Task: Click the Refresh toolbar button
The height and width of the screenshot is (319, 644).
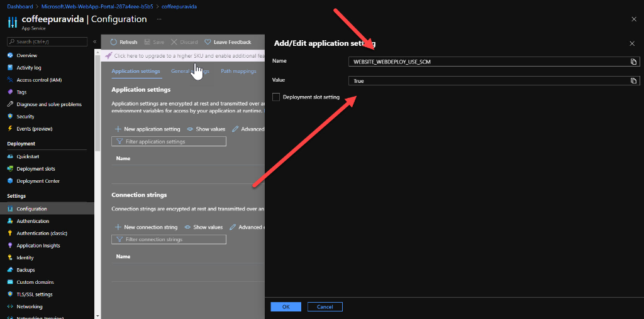Action: 124,42
